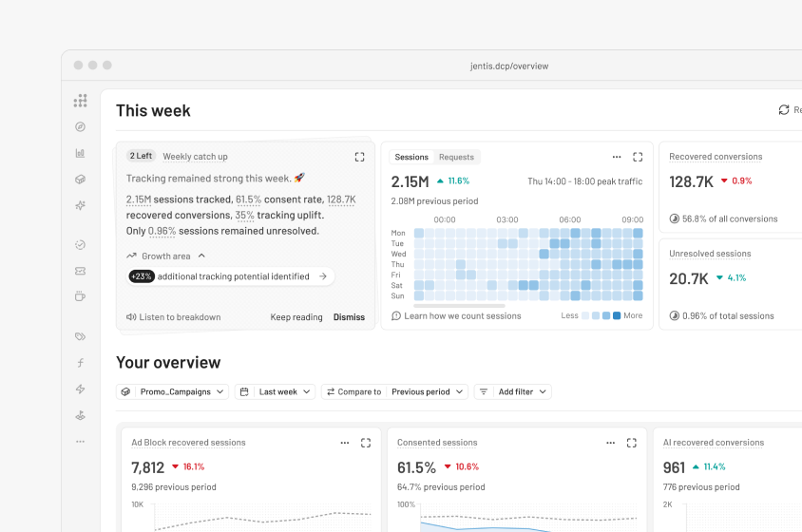Click the rising trend icon beside Growth area

click(131, 256)
